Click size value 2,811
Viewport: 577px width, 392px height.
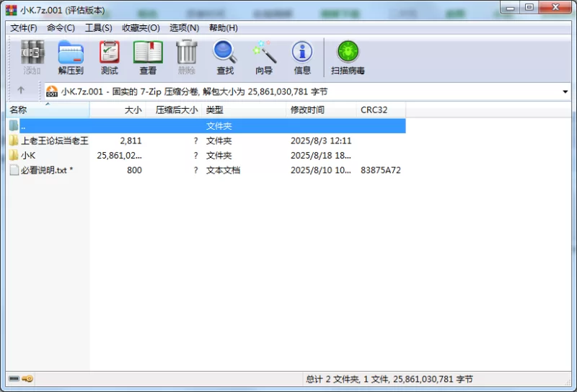pyautogui.click(x=131, y=141)
